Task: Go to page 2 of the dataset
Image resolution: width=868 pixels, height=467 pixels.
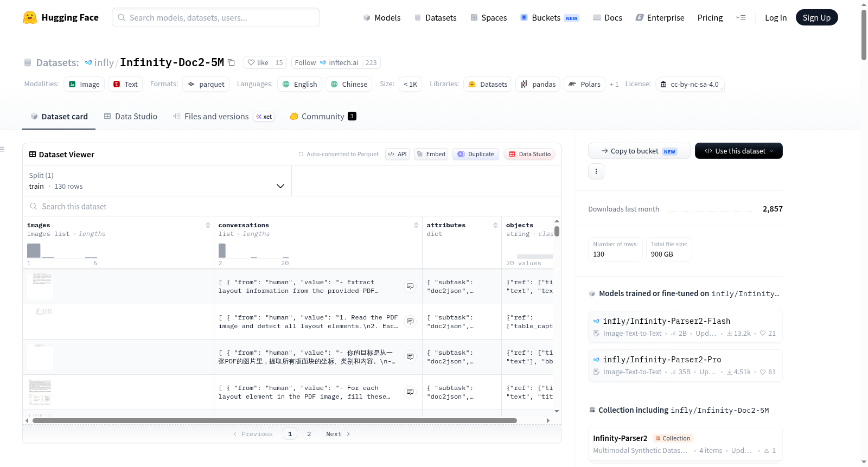Action: (x=309, y=434)
